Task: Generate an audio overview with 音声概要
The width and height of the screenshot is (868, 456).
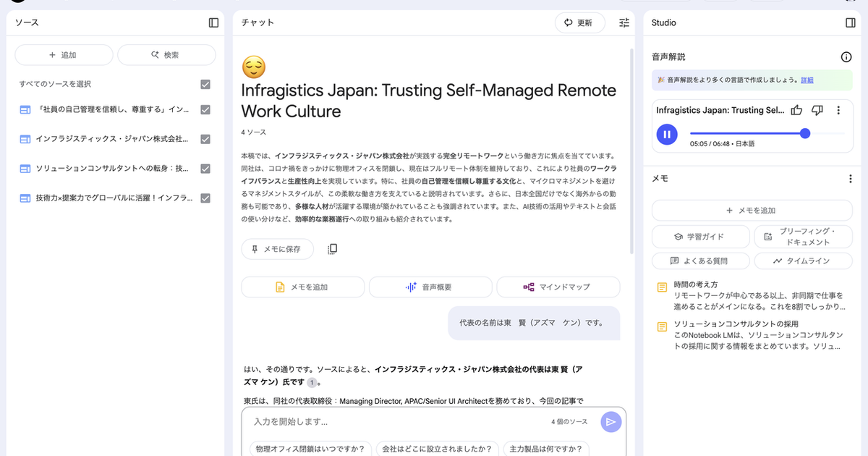Action: click(x=430, y=287)
